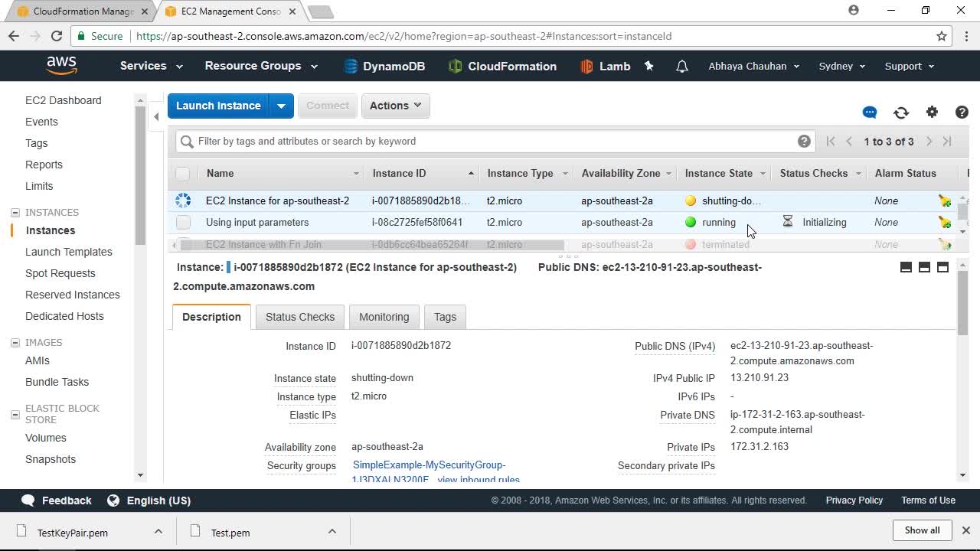The height and width of the screenshot is (551, 980).
Task: Open the SimpleExample-MySecurityGroup link
Action: coord(430,473)
